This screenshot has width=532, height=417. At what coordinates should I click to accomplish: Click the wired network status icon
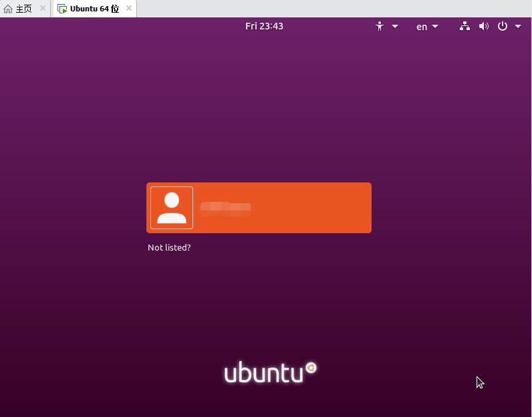click(464, 27)
